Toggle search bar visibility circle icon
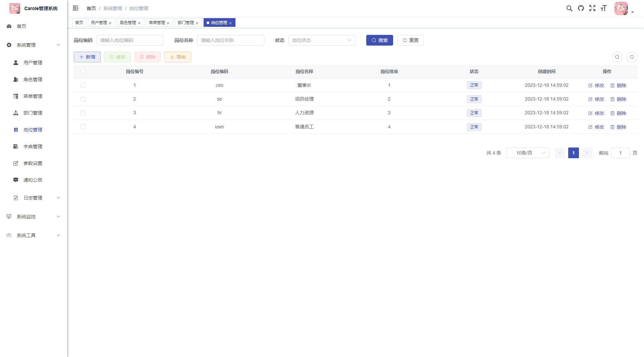Screen dimensions: 644x357 (x=617, y=57)
